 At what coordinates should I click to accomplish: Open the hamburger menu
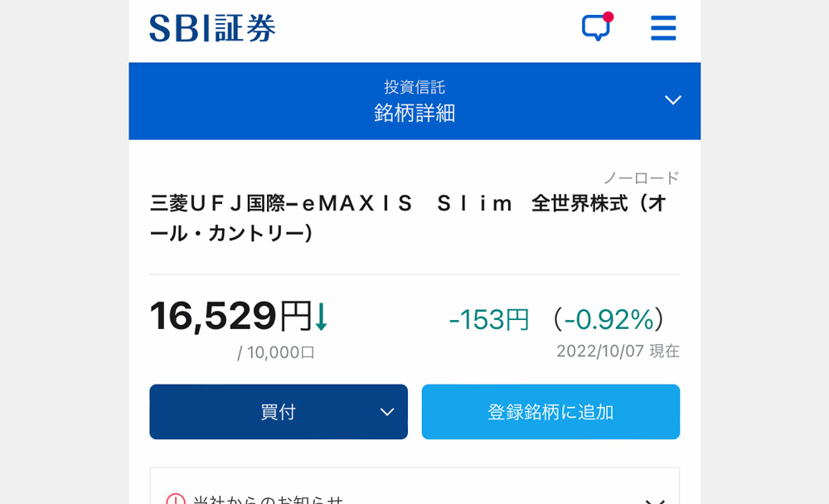(663, 27)
